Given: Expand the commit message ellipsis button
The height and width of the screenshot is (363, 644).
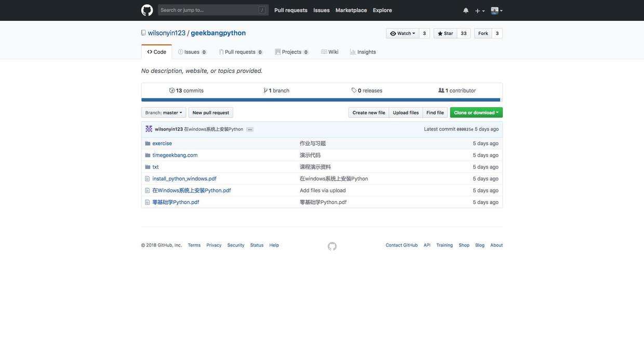Looking at the screenshot, I should [x=250, y=129].
